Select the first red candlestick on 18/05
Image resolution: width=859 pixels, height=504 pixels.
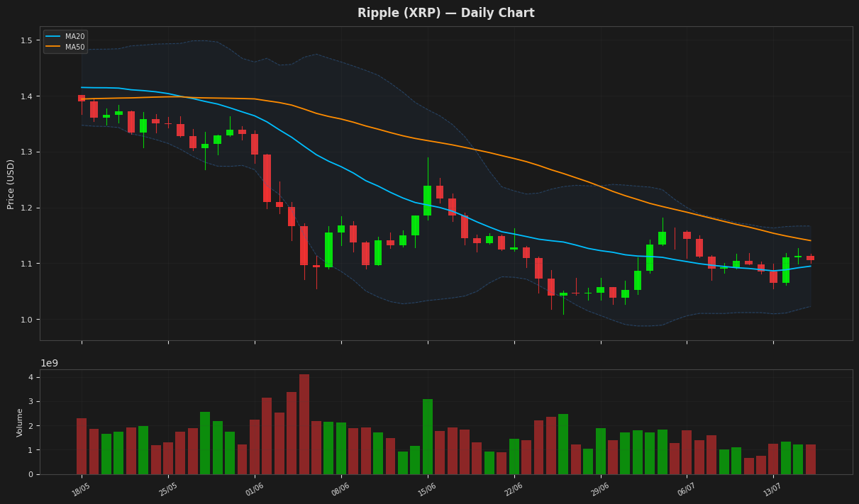(82, 99)
